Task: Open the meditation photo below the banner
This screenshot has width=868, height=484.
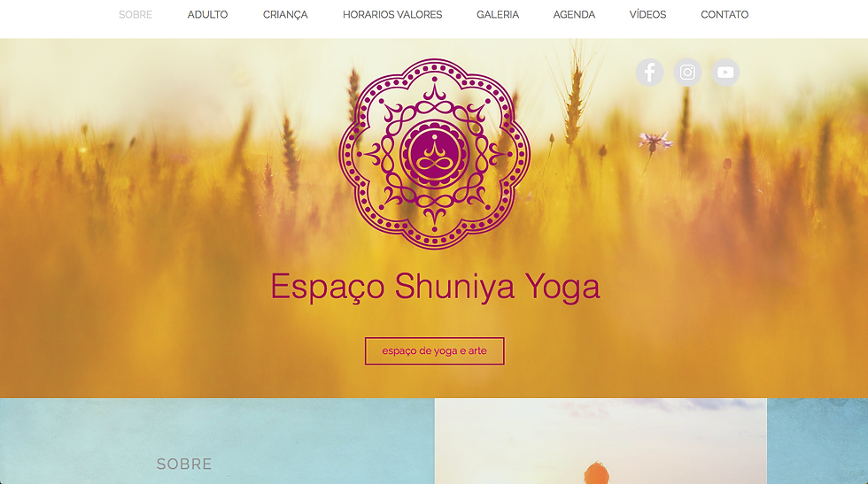Action: coord(601,441)
